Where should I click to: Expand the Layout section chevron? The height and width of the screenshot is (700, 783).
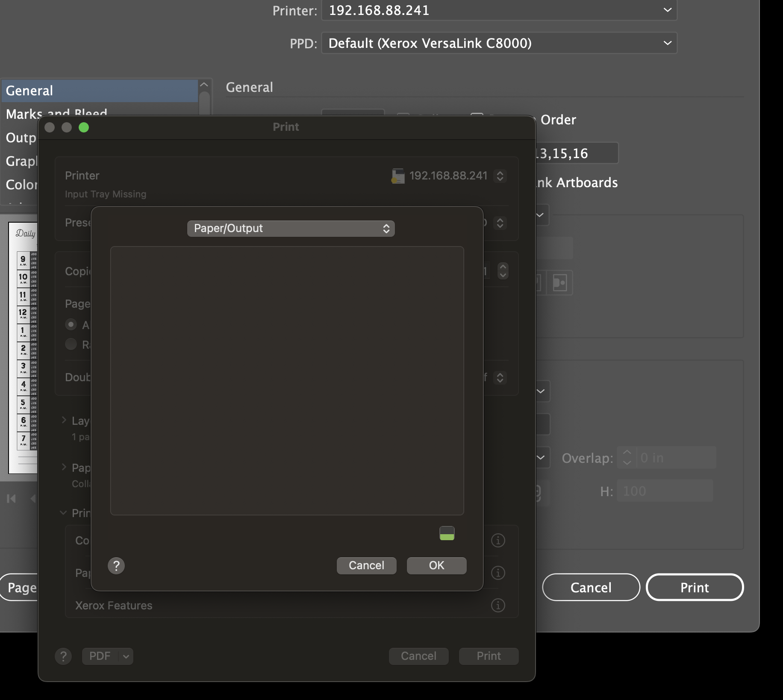64,420
